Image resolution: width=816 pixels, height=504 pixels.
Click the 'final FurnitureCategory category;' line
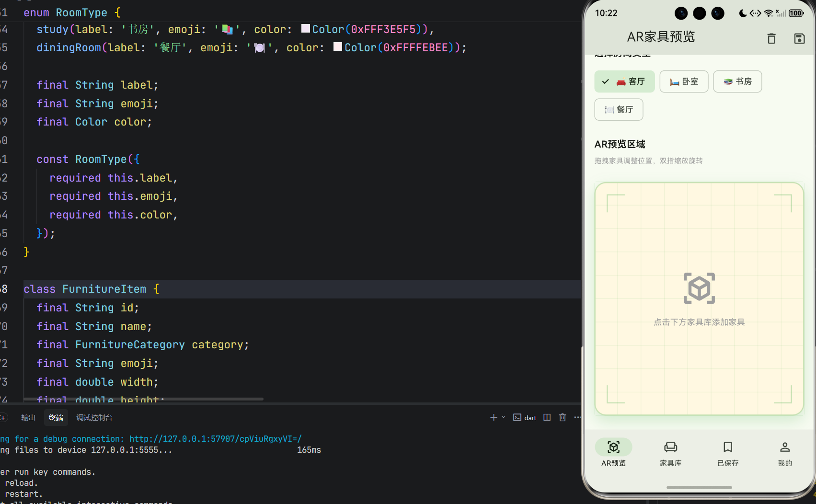click(x=143, y=344)
